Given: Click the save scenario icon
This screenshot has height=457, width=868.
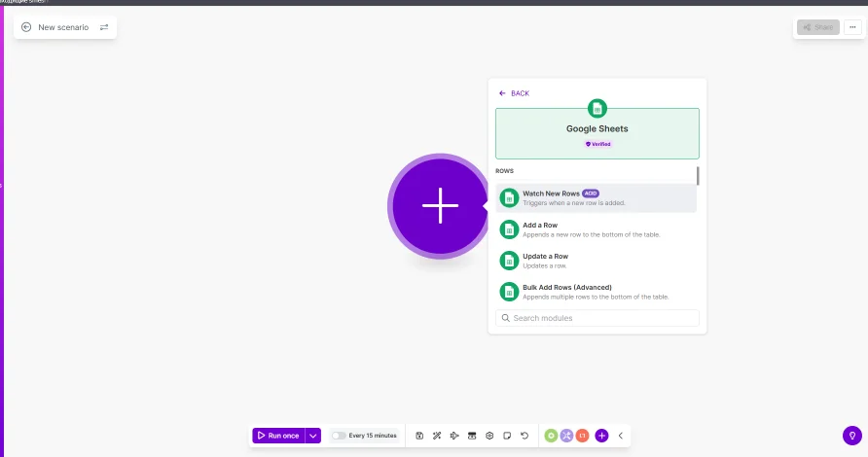Looking at the screenshot, I should click(419, 436).
